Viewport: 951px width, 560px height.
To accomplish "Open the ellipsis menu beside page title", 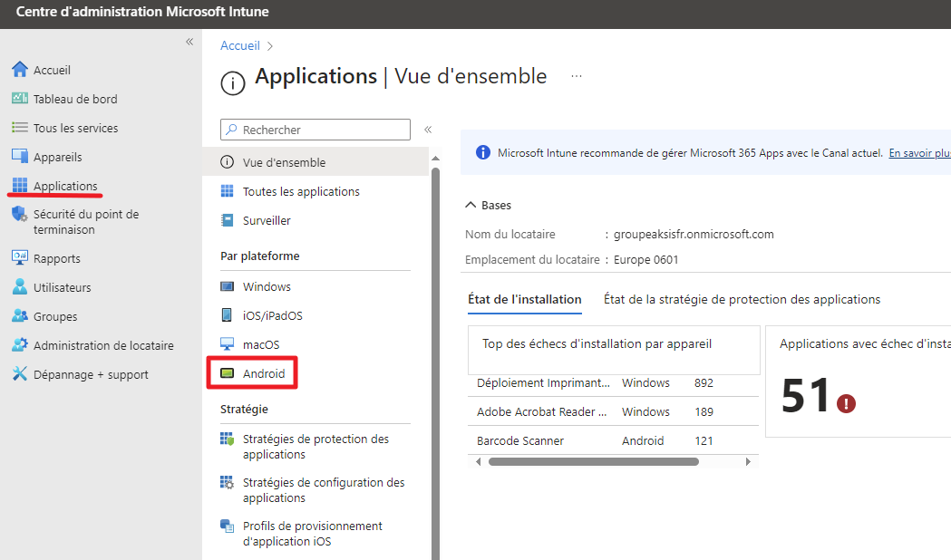I will pyautogui.click(x=577, y=76).
